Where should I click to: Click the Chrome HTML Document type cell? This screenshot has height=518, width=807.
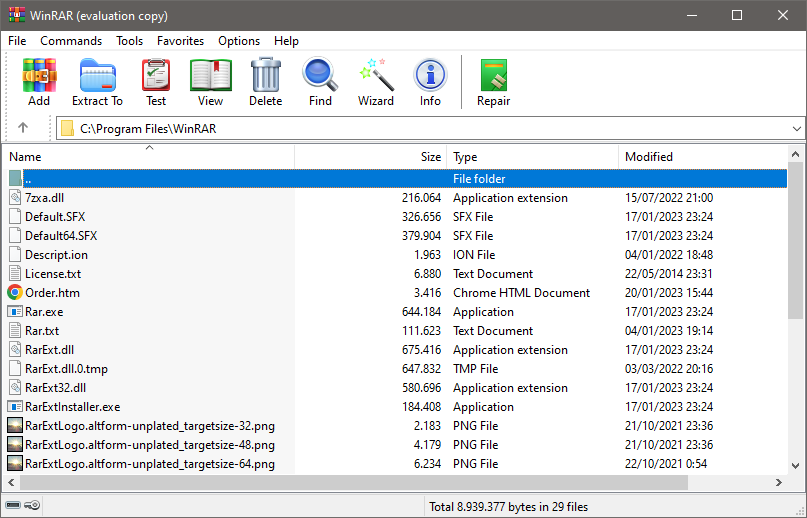point(521,292)
